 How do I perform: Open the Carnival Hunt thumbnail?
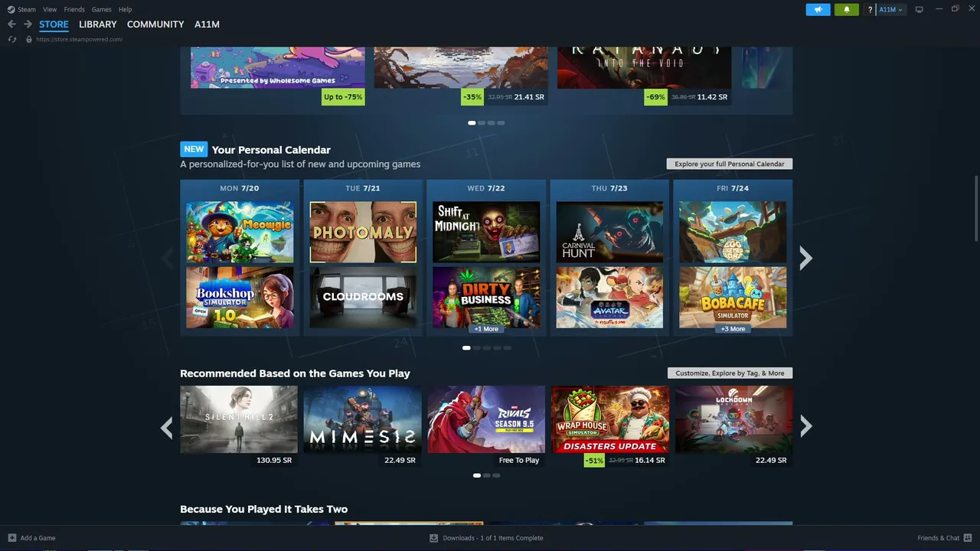(x=609, y=232)
